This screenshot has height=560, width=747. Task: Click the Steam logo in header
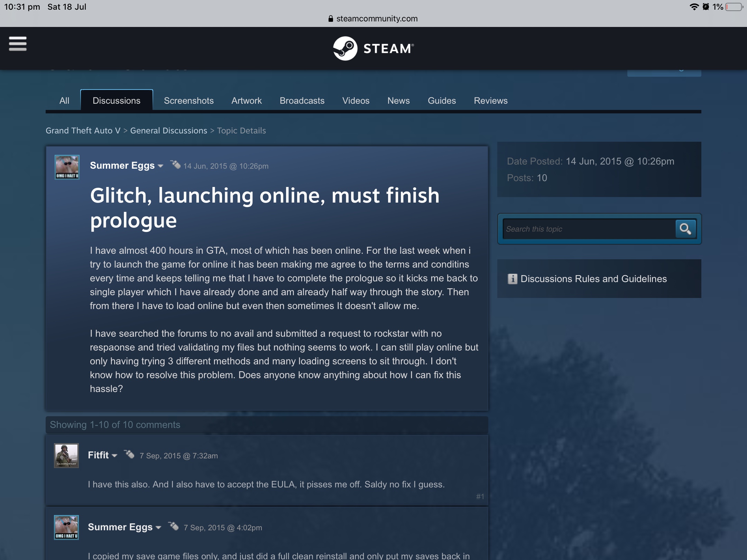373,48
